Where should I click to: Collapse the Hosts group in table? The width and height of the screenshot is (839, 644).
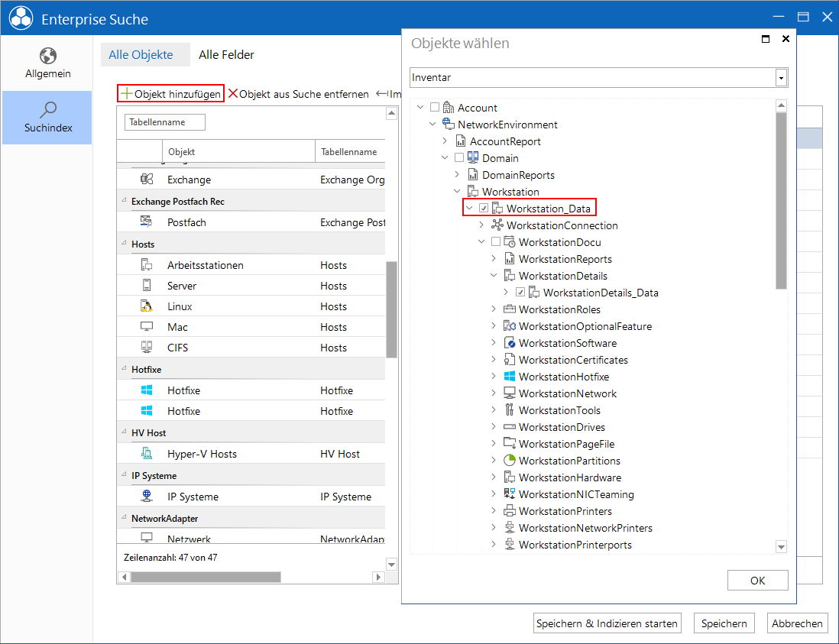124,244
